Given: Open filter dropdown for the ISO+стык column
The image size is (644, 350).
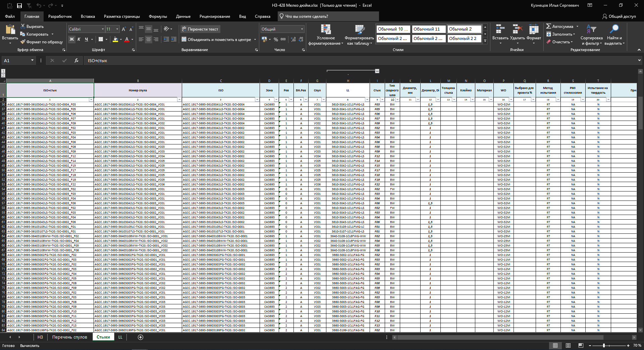Looking at the screenshot, I should (91, 100).
